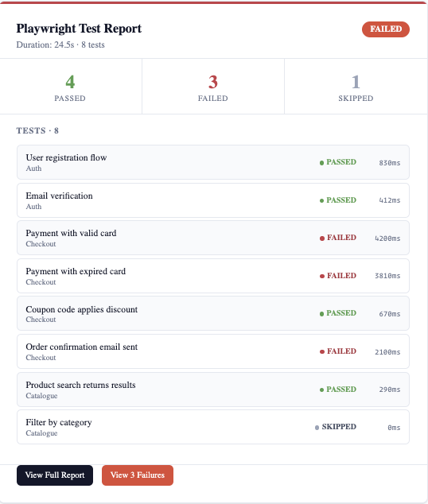428x504 pixels.
Task: Open View Full Report button
Action: (x=55, y=475)
